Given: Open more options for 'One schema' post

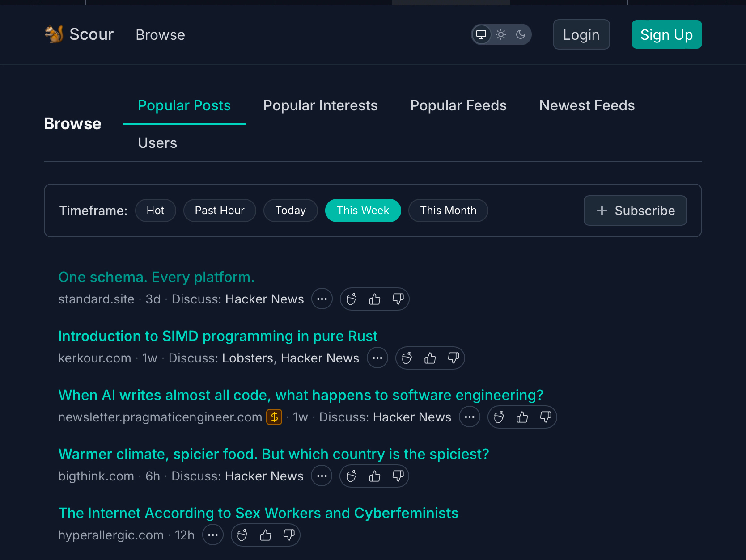Looking at the screenshot, I should coord(322,299).
